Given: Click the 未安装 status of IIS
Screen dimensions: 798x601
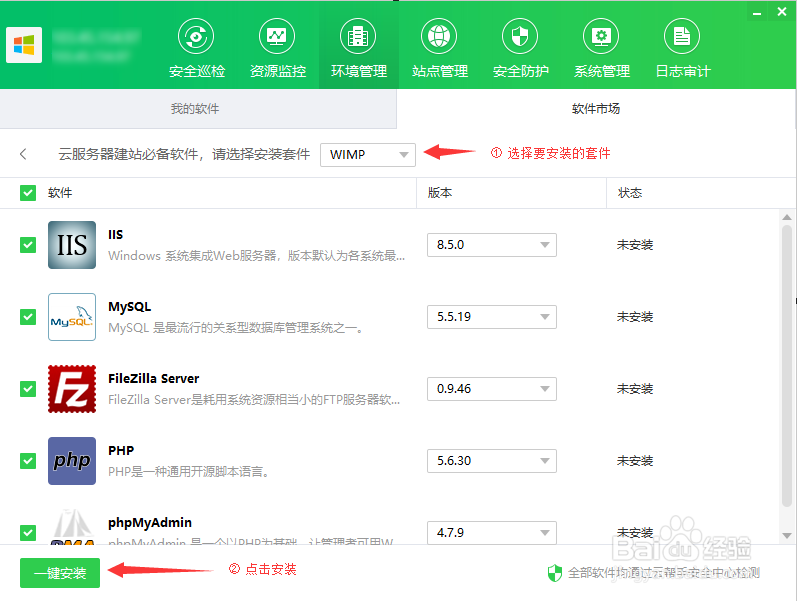Looking at the screenshot, I should pos(635,245).
